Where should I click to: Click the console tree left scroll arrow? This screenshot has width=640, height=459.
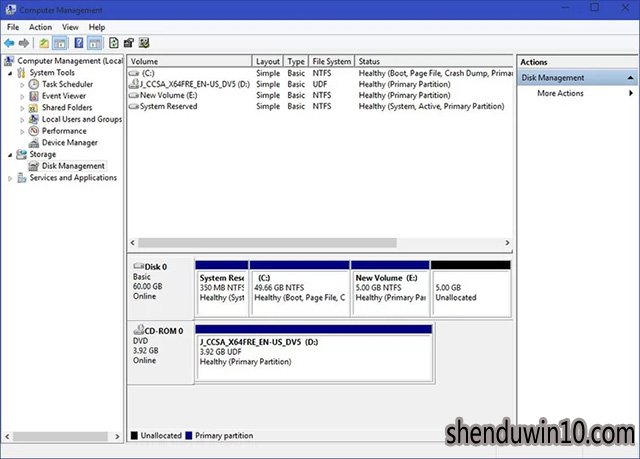point(7,437)
